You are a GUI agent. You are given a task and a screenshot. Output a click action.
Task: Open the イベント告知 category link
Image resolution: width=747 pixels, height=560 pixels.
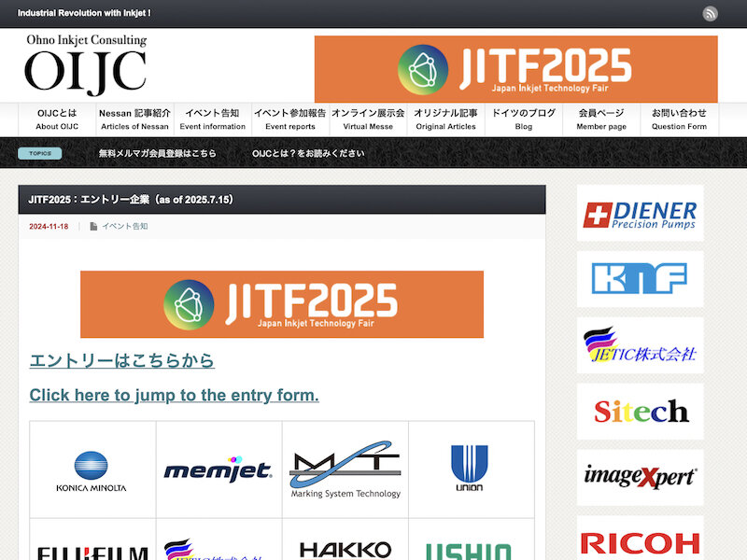tap(125, 226)
